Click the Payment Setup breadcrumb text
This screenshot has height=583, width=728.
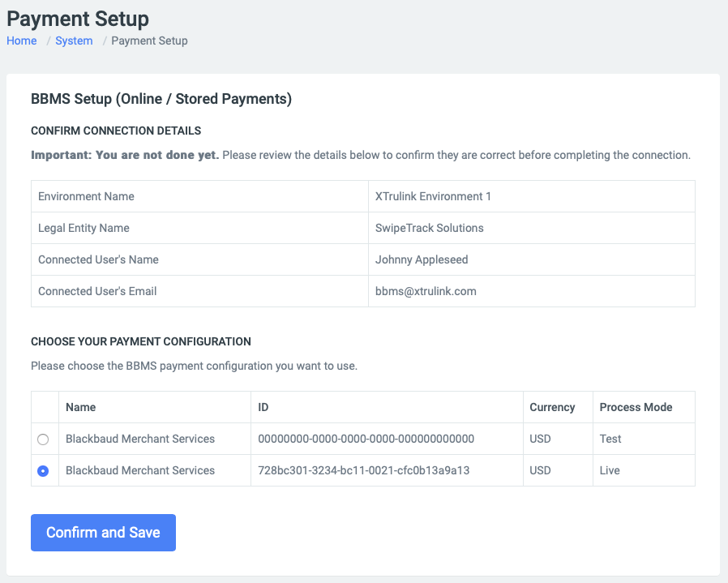pyautogui.click(x=149, y=41)
